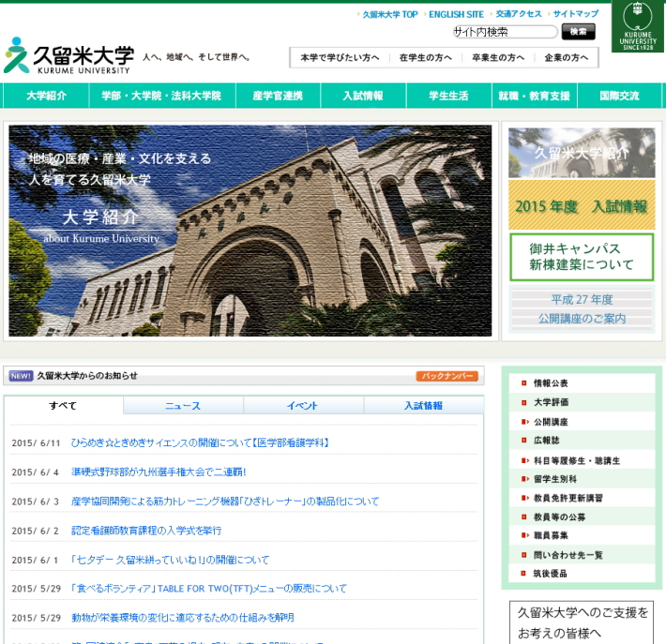Select the すべて tab in announcements
The image size is (666, 644).
point(63,406)
